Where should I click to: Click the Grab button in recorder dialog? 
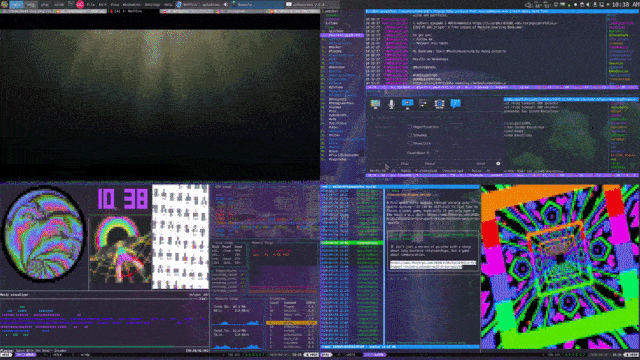(481, 164)
